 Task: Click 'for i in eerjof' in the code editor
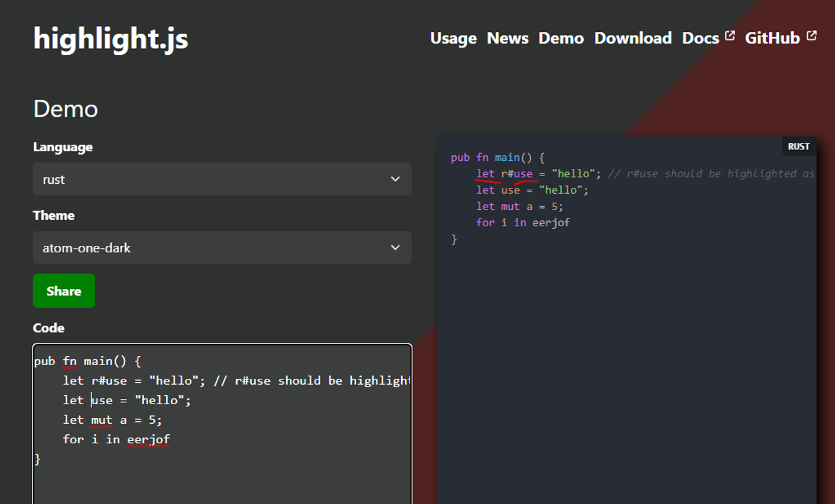[x=116, y=439]
